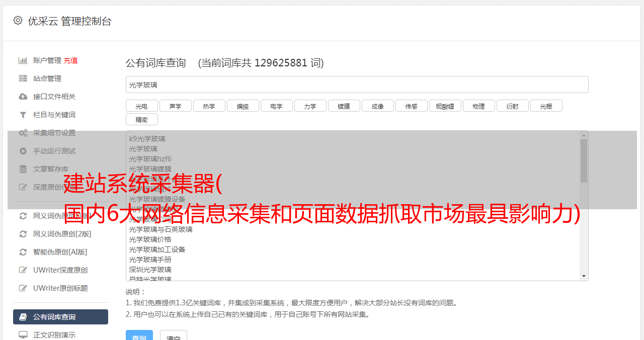The image size is (644, 340).
Task: Click the refresh icon for 同义词伪原创[2版]
Action: point(23,234)
